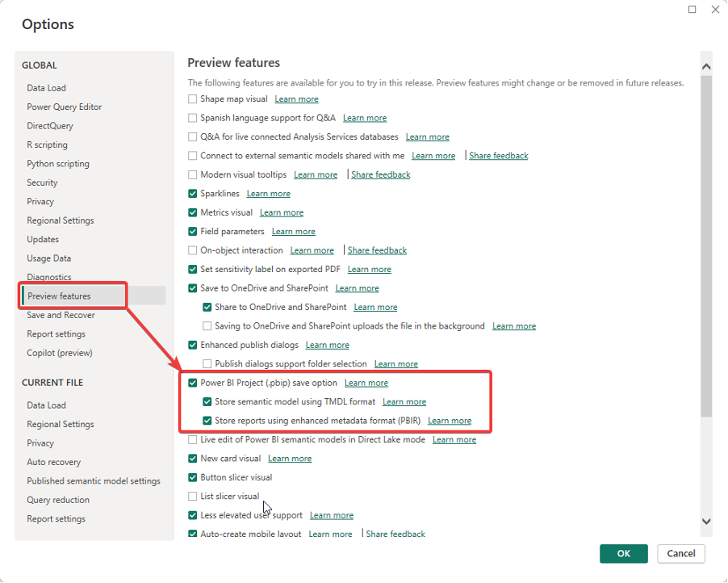Open Diagnostics settings page
Screen dimensions: 728x583
click(49, 277)
